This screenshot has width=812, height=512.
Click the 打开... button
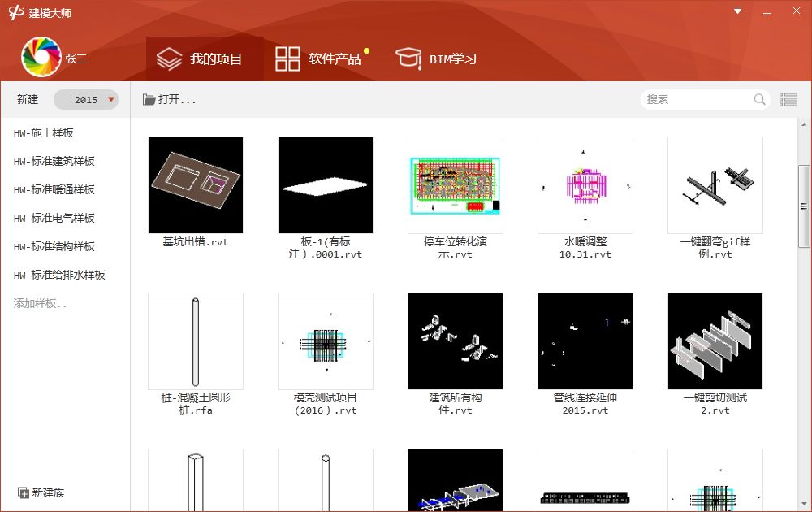pos(170,99)
